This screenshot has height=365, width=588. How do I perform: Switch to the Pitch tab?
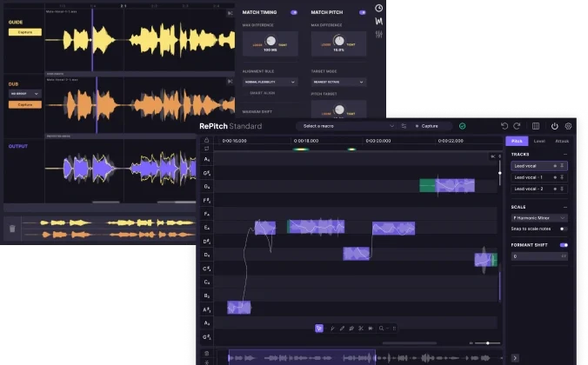coord(517,141)
